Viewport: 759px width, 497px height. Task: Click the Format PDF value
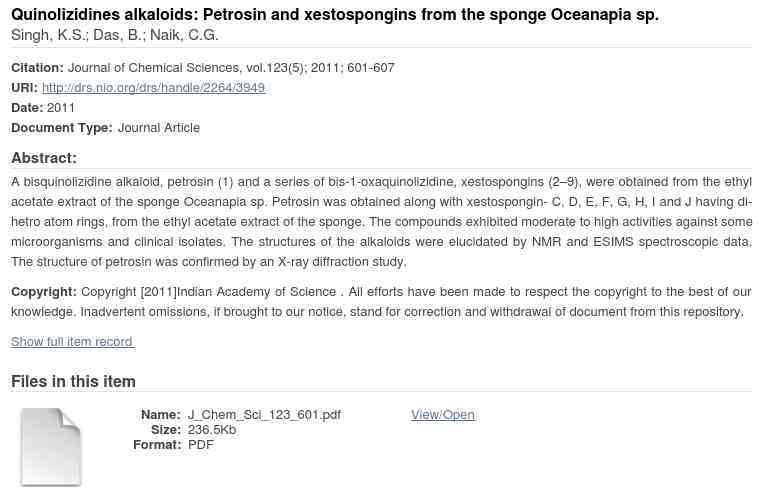(200, 445)
